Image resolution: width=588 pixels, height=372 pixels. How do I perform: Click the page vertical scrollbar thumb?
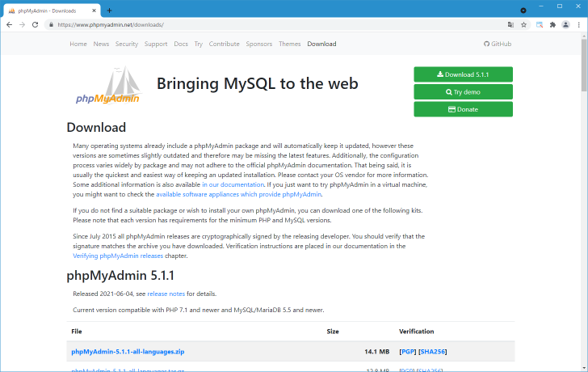tap(584, 66)
